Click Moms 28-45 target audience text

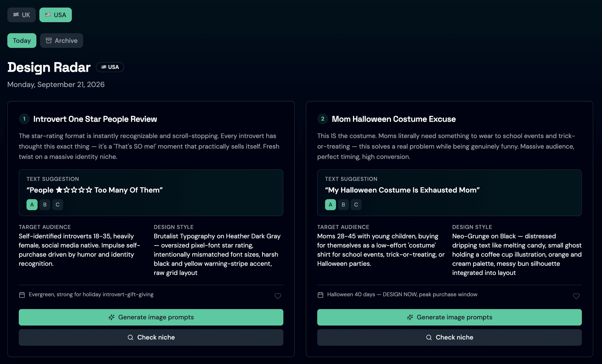point(381,250)
